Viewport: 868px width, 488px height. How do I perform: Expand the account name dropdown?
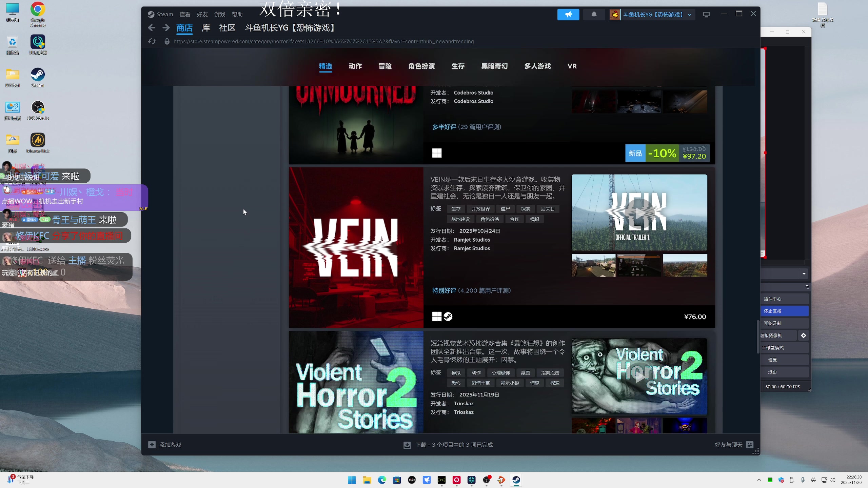[689, 15]
